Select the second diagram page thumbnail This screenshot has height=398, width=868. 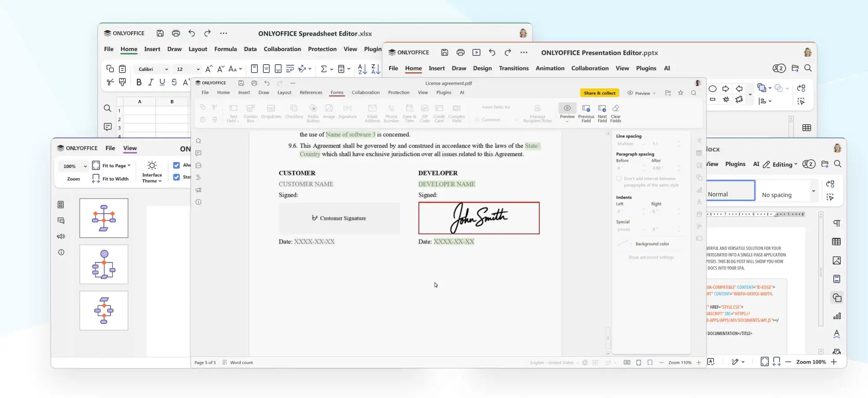pos(104,264)
